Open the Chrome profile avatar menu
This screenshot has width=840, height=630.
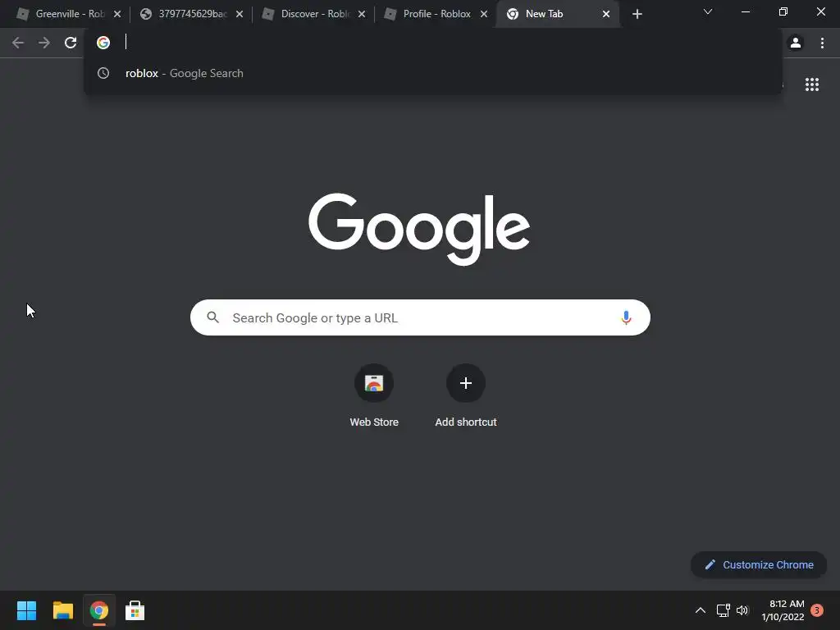(x=796, y=43)
